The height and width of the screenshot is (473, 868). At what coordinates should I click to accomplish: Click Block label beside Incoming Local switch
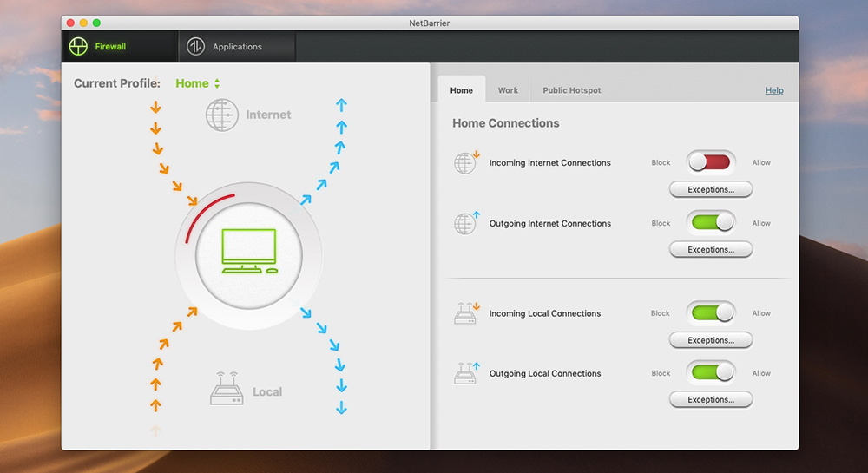661,313
